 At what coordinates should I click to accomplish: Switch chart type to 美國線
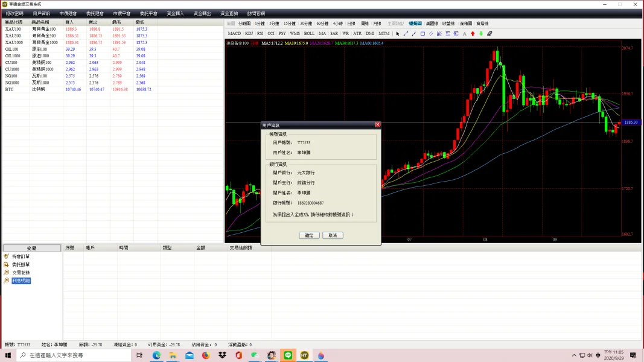(x=432, y=24)
